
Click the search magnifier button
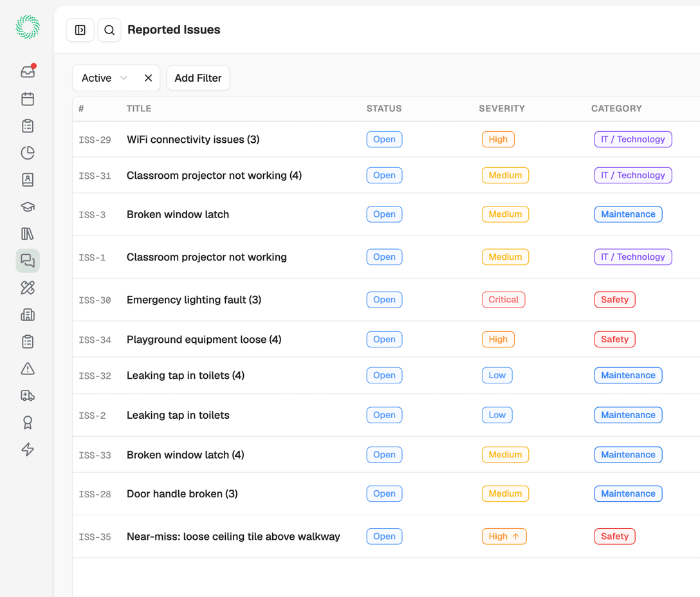109,30
